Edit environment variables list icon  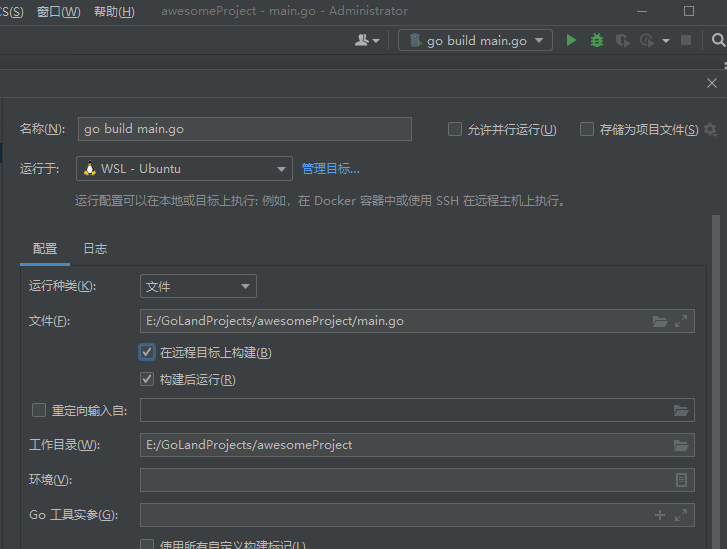[x=681, y=480]
